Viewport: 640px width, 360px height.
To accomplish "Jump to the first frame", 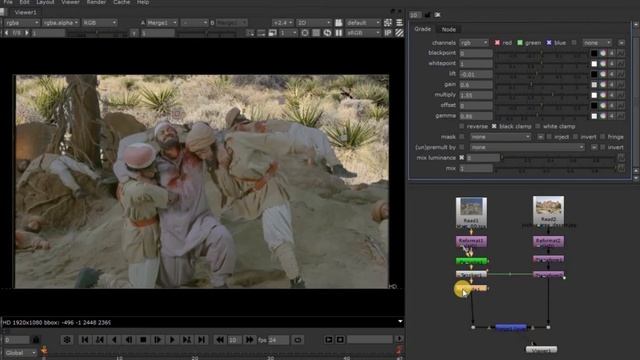I will coord(85,340).
